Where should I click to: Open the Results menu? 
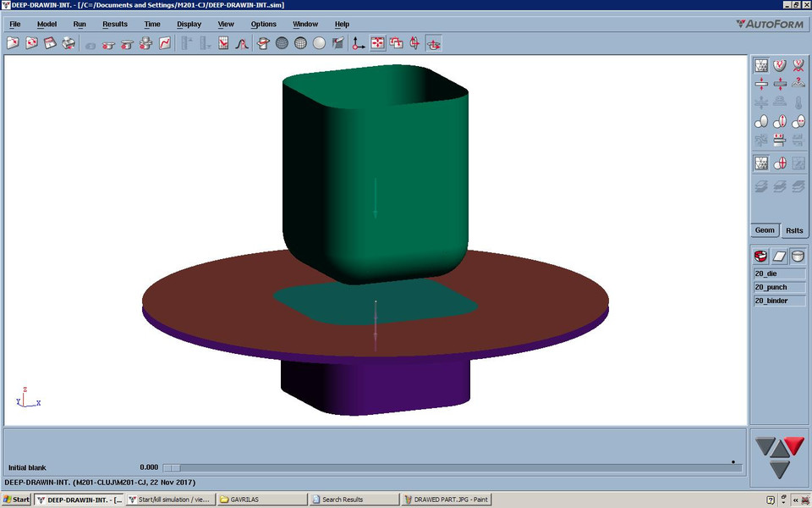(x=114, y=24)
